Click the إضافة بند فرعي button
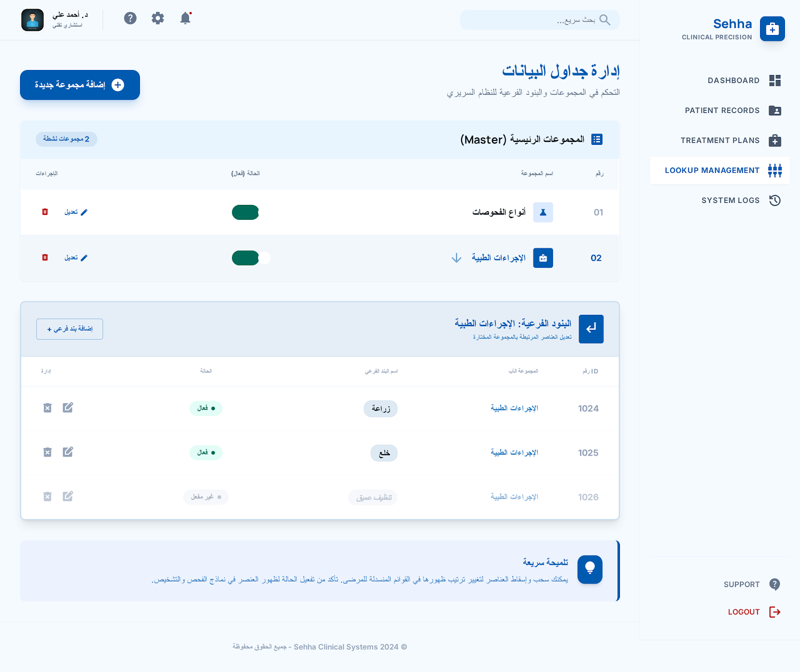The width and height of the screenshot is (800, 672). pos(69,329)
